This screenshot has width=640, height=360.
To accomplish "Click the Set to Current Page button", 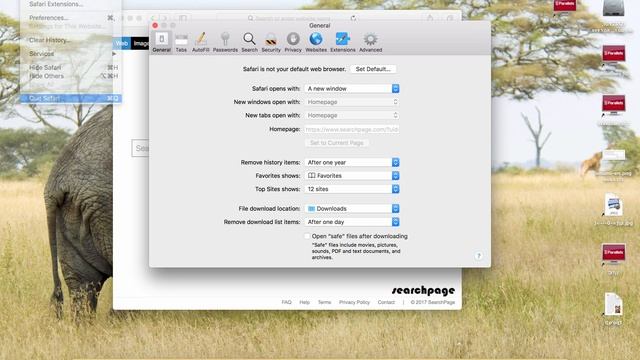I will pos(337,143).
